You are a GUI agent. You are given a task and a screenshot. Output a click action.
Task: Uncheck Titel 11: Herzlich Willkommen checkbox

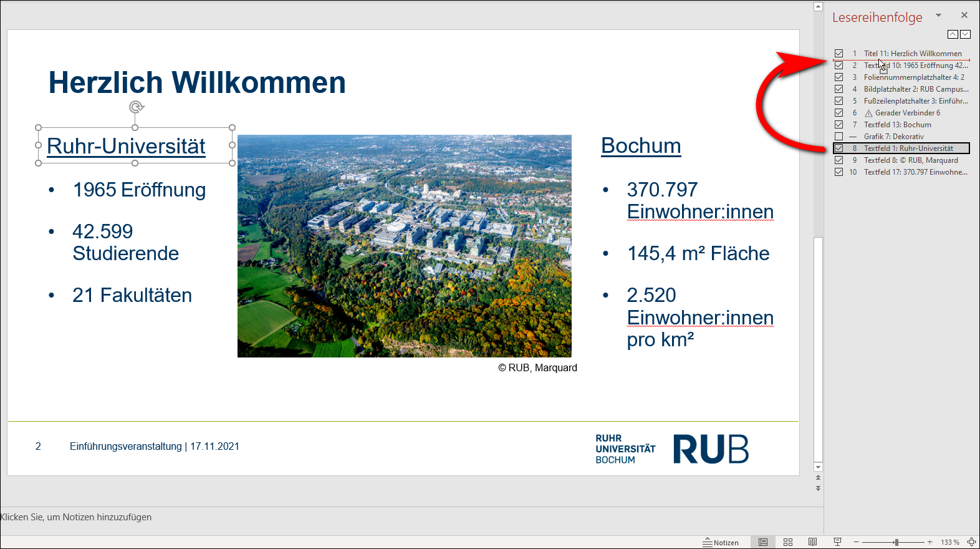tap(838, 54)
